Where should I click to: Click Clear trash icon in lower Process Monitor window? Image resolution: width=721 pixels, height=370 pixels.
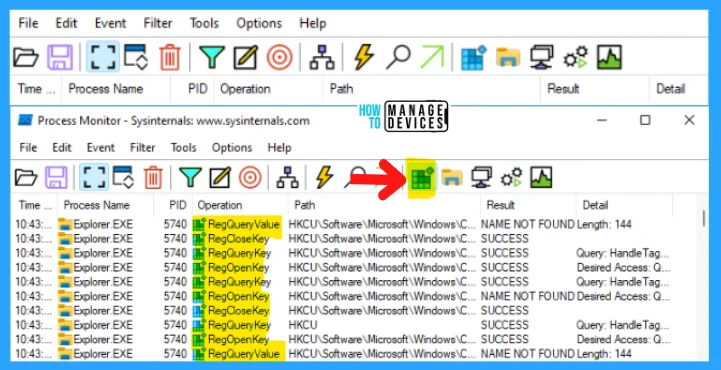click(153, 177)
